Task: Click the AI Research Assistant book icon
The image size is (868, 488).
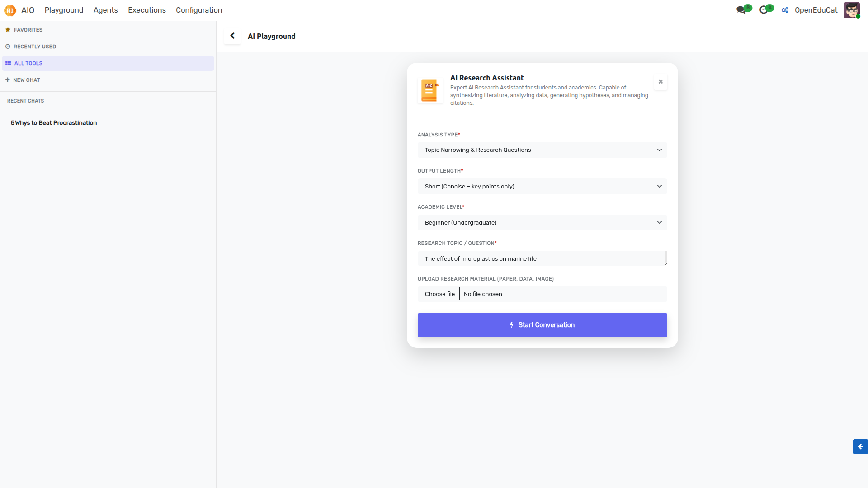Action: coord(430,90)
